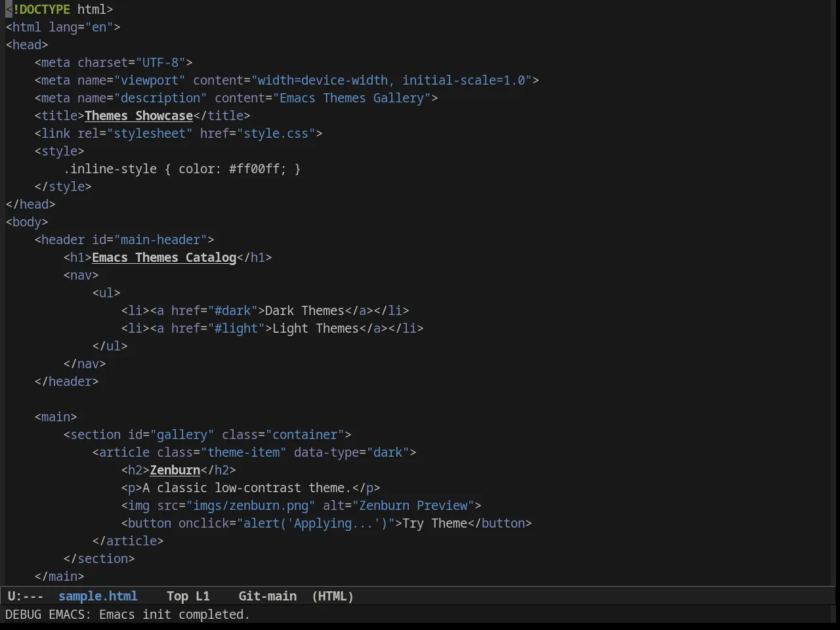
Task: Click the closing </style> tag
Action: [63, 186]
